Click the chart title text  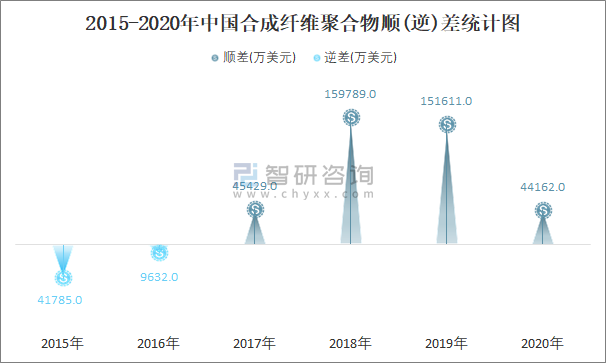point(303,23)
